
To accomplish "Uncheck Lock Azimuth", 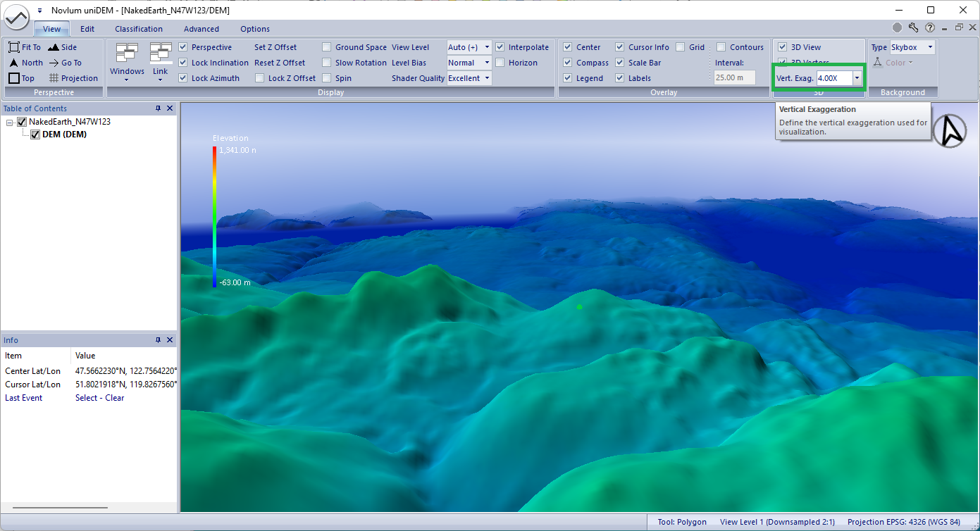I will point(183,78).
